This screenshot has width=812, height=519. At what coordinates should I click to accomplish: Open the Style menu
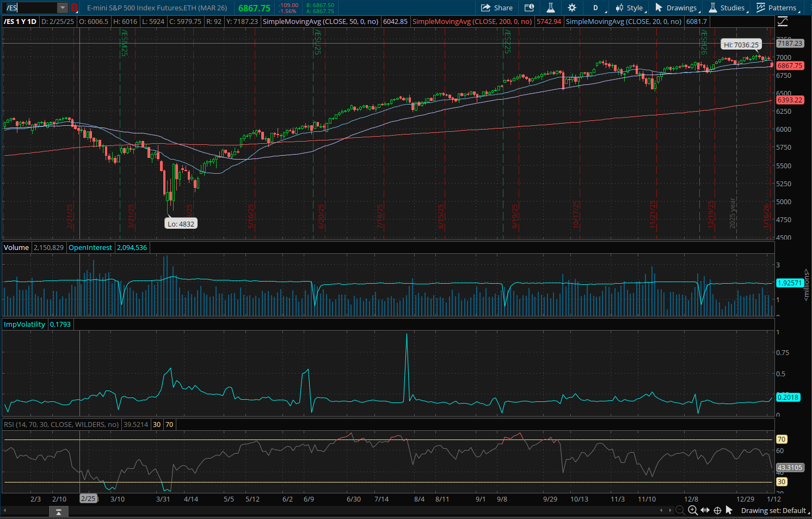(630, 8)
